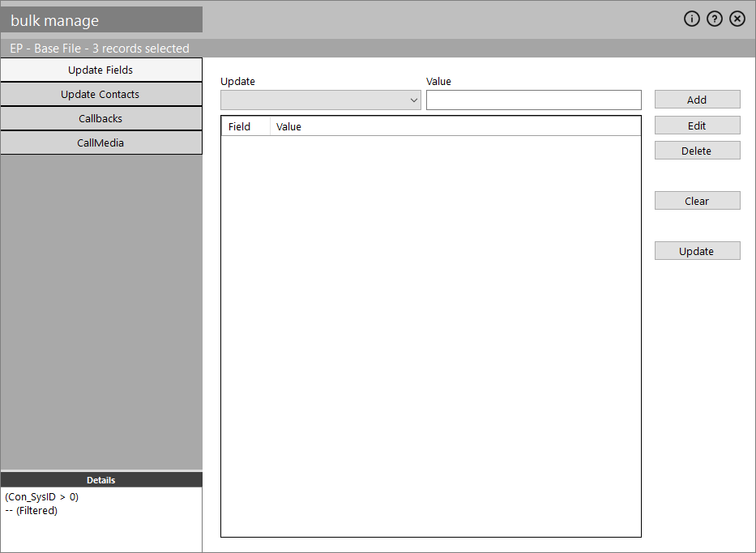Click the Value column header in list
The width and height of the screenshot is (756, 553).
(x=455, y=126)
